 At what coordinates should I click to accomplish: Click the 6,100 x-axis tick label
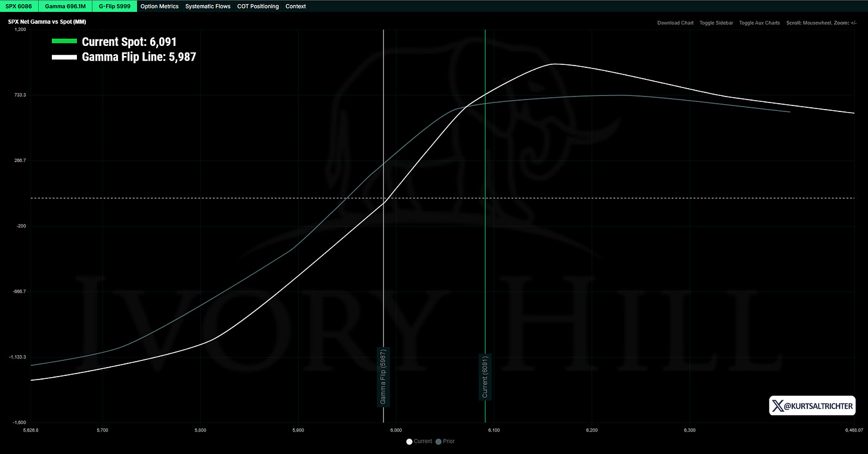tap(494, 430)
